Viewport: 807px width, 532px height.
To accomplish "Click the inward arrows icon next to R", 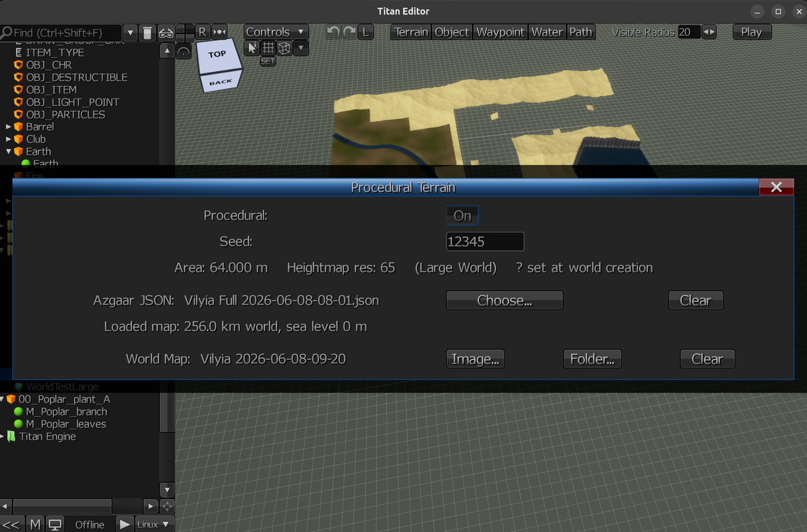I will pyautogui.click(x=220, y=32).
